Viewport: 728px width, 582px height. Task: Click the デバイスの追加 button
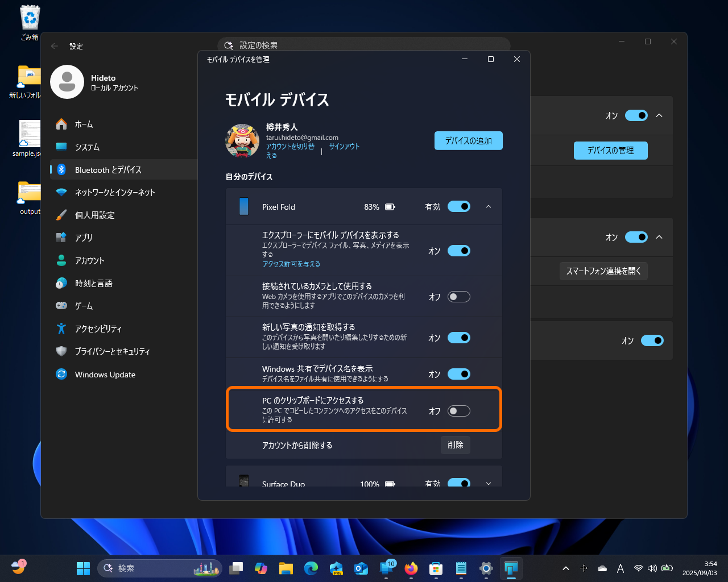pyautogui.click(x=468, y=140)
